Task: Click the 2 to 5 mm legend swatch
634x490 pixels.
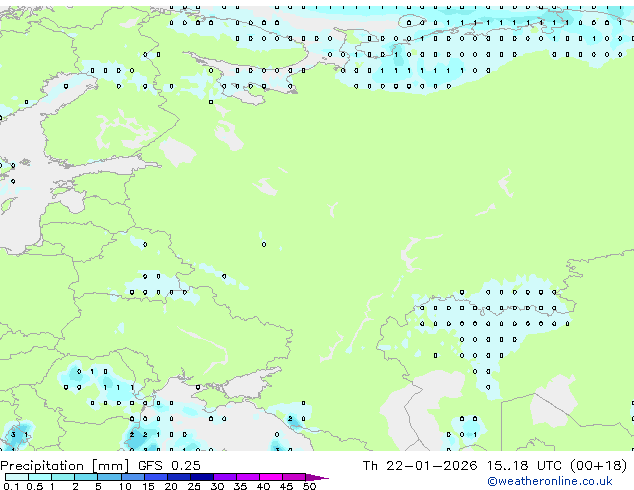Action: click(x=86, y=477)
